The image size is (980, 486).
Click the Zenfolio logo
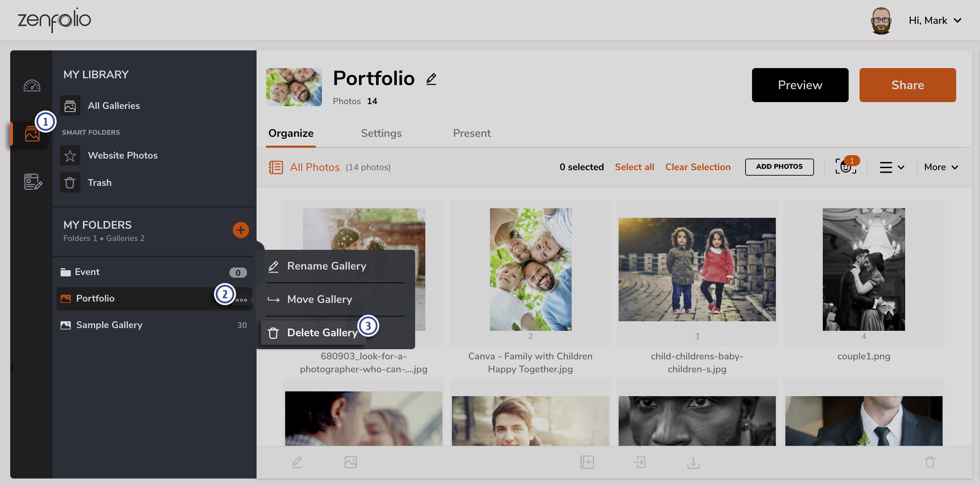pyautogui.click(x=54, y=20)
